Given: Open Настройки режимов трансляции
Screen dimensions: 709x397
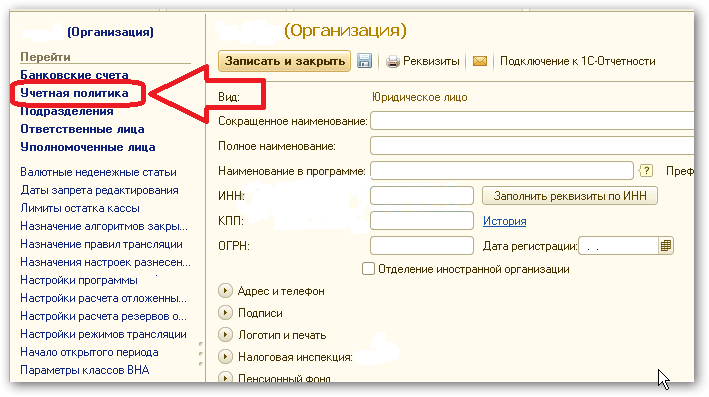Looking at the screenshot, I should (x=103, y=335).
